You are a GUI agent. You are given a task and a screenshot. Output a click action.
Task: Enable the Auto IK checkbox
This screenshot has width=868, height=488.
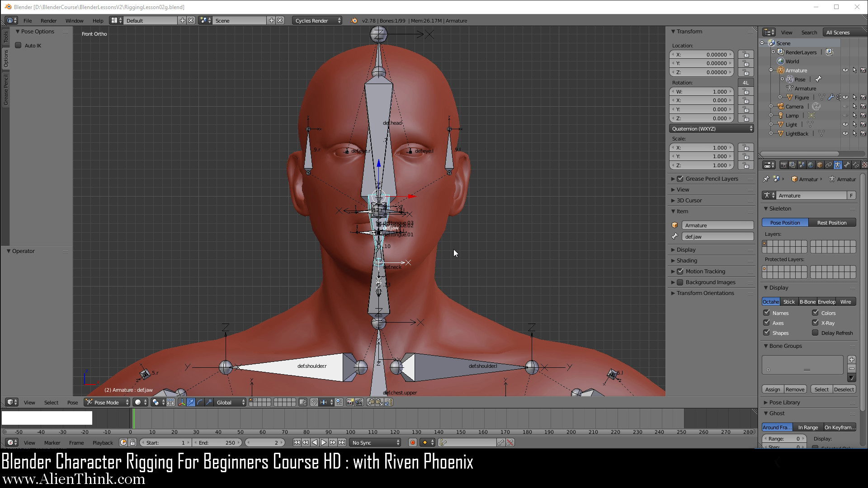[x=19, y=46]
